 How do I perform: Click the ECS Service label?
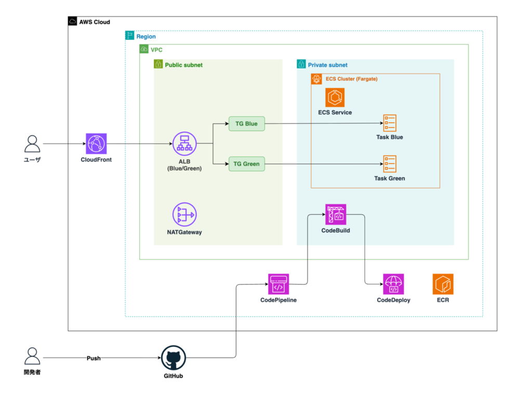[x=335, y=113]
